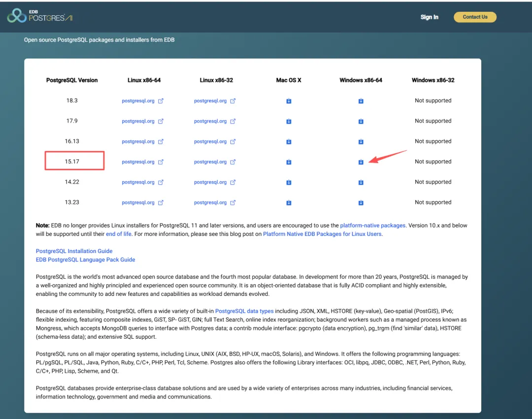532x419 pixels.
Task: Open the end of life link
Action: (x=118, y=234)
